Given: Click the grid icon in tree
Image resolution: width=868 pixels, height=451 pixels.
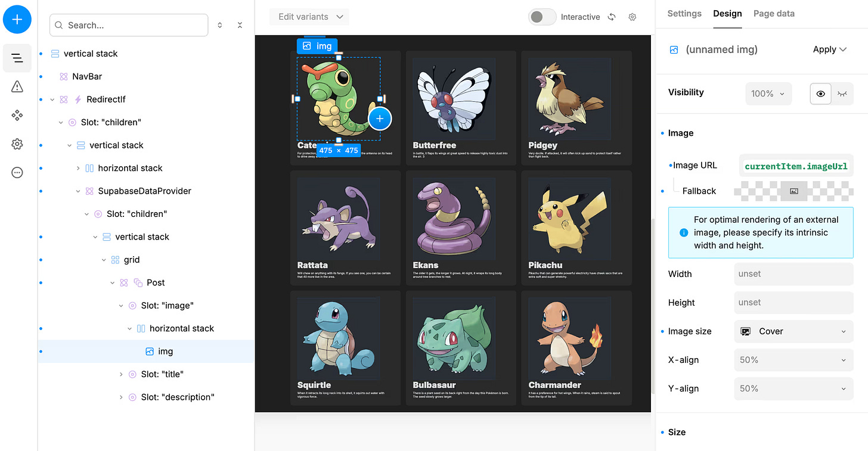Looking at the screenshot, I should (x=115, y=260).
